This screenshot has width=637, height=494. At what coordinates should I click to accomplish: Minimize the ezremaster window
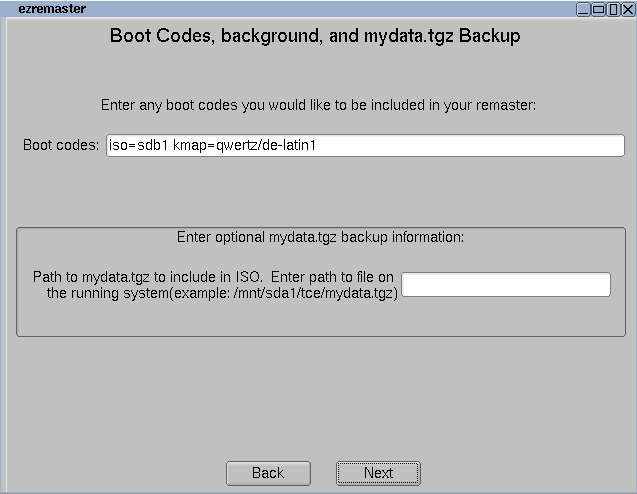pyautogui.click(x=584, y=9)
